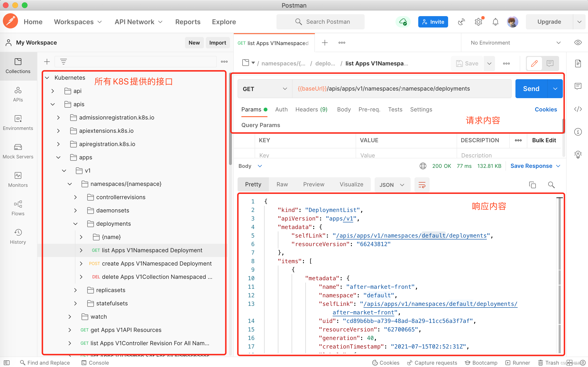Open the HTTP method GET dropdown
The width and height of the screenshot is (588, 367).
pyautogui.click(x=265, y=89)
